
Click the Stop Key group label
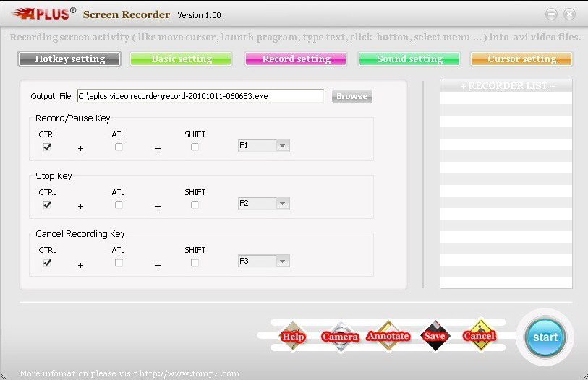(54, 176)
